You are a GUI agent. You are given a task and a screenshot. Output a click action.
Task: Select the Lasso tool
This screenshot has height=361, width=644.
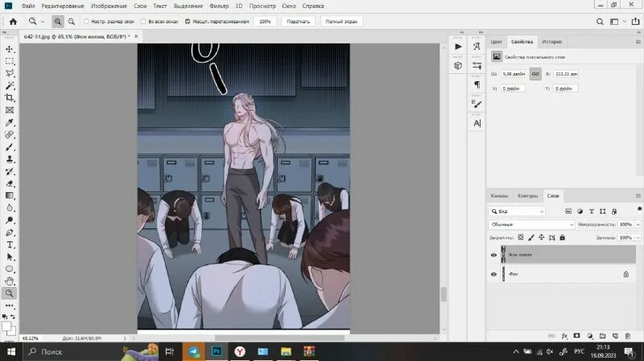click(10, 73)
